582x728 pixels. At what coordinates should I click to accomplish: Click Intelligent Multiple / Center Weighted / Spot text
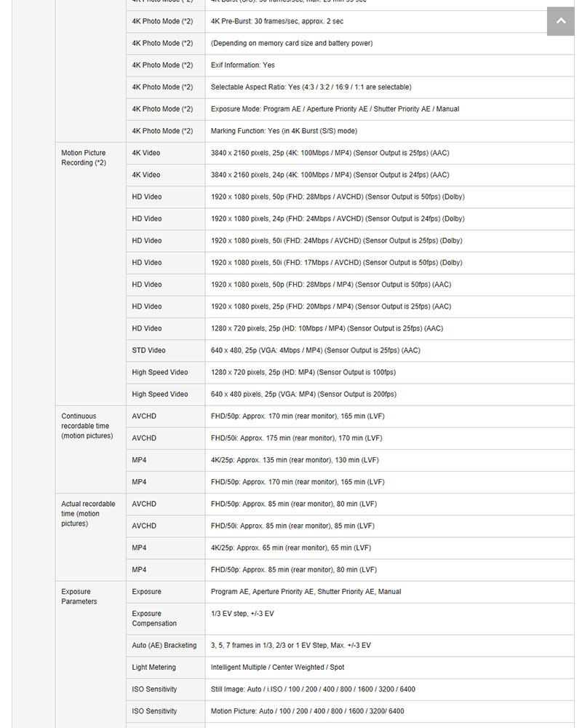277,667
